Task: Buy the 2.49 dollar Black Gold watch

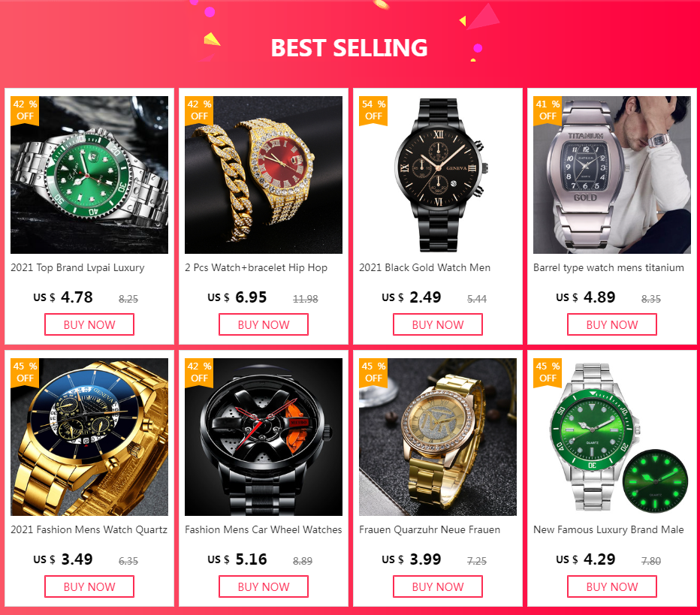Action: (437, 324)
